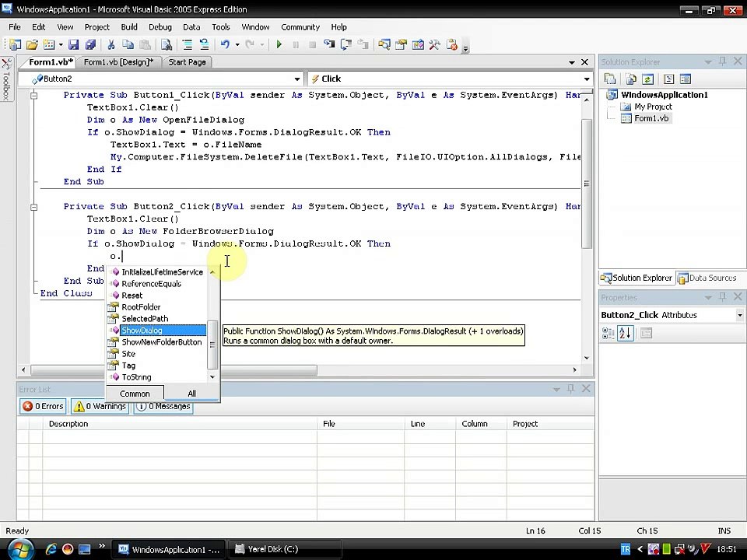Click the Add New Item toolbar icon
The width and height of the screenshot is (747, 560).
point(48,45)
